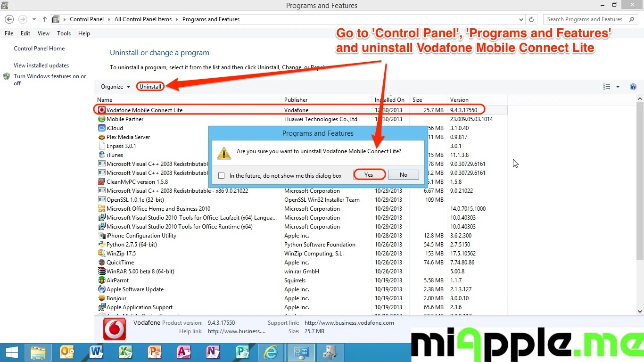
Task: Select the 'Apple Application Support' row
Action: click(x=301, y=307)
